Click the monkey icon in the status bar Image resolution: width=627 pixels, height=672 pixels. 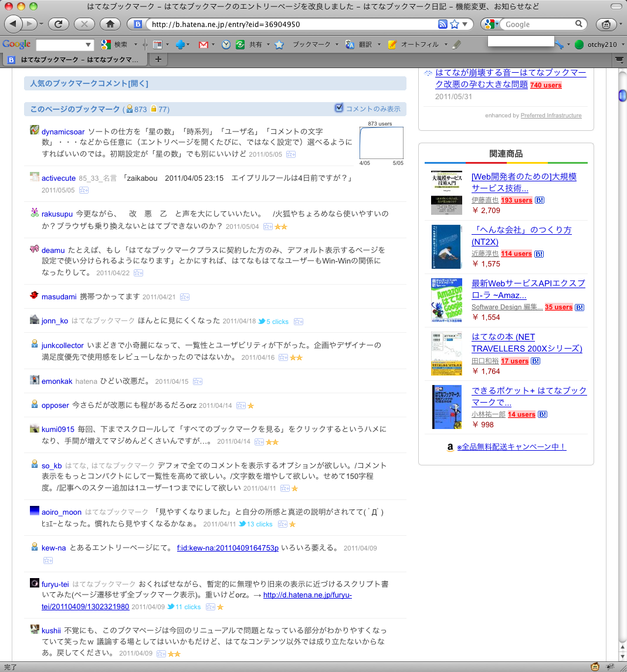pyautogui.click(x=595, y=667)
